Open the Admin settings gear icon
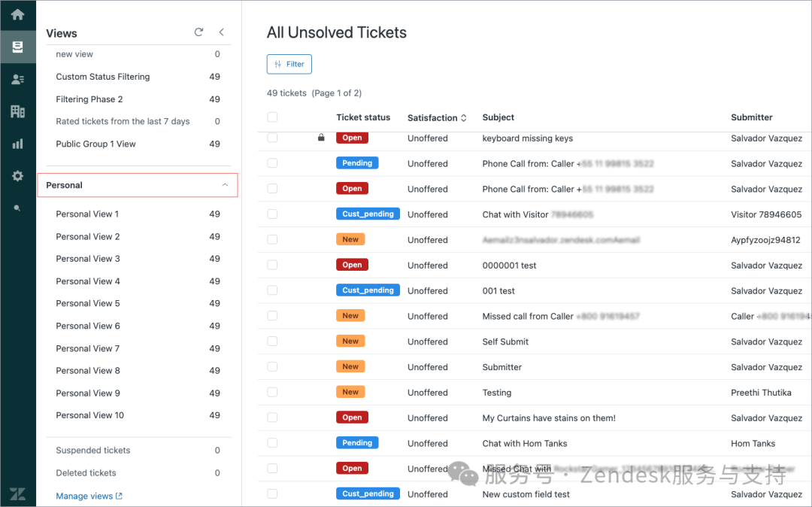The image size is (812, 507). click(x=17, y=176)
